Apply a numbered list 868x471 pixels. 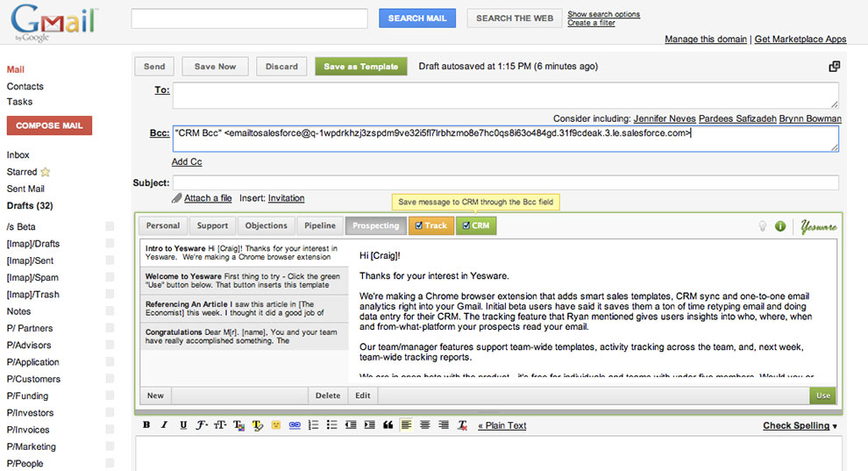(313, 425)
